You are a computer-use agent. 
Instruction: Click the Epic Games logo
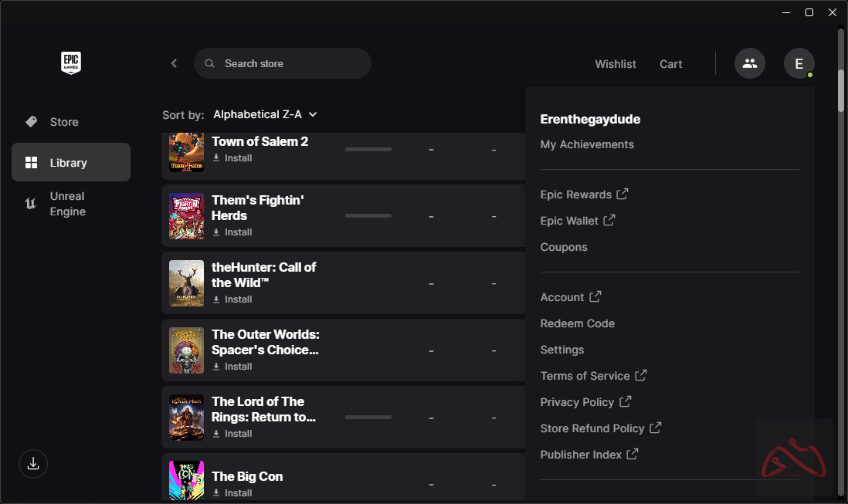click(x=70, y=63)
